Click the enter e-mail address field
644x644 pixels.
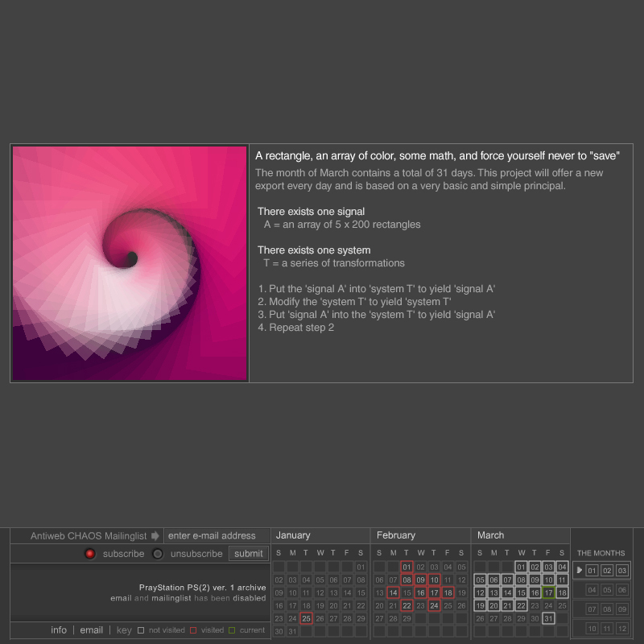pyautogui.click(x=217, y=535)
